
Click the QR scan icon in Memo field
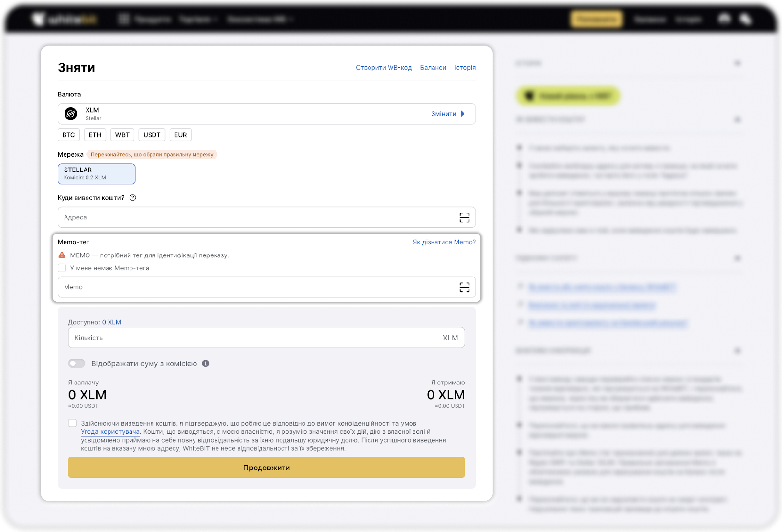(464, 287)
